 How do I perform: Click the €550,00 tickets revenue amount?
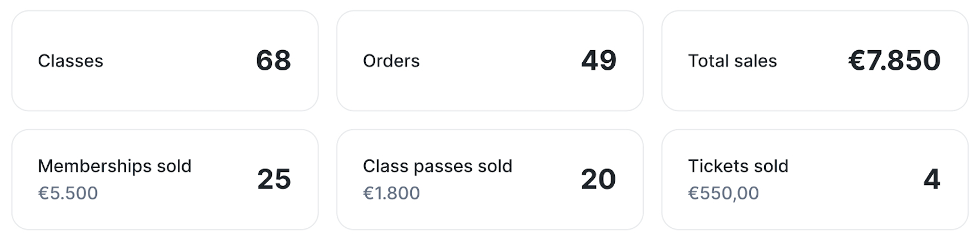click(x=723, y=193)
